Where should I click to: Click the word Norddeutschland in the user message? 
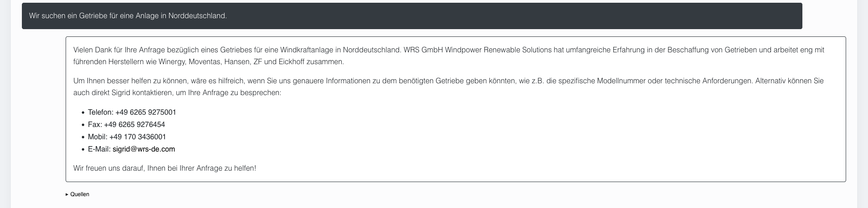pyautogui.click(x=197, y=16)
